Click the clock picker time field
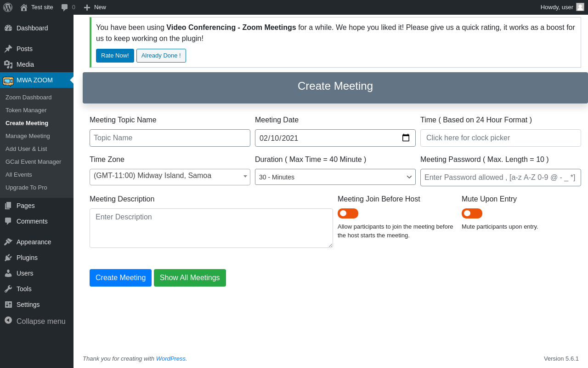Screen dimensions: 588x368 pyautogui.click(x=501, y=138)
